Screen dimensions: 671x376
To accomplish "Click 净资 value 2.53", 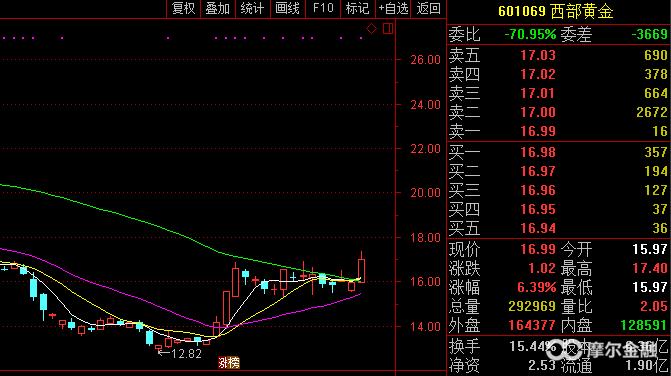I will tap(541, 365).
